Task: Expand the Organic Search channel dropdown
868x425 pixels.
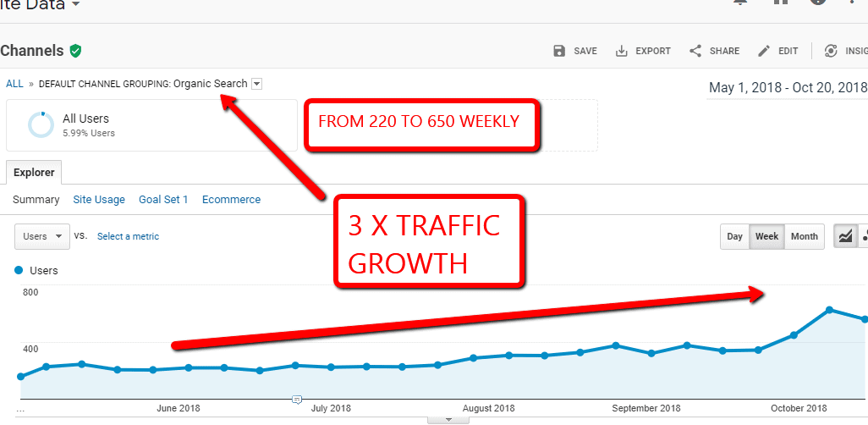Action: click(257, 84)
